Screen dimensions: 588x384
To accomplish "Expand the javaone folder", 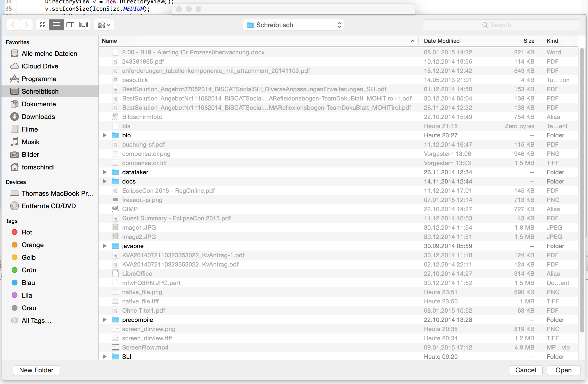I will click(105, 246).
